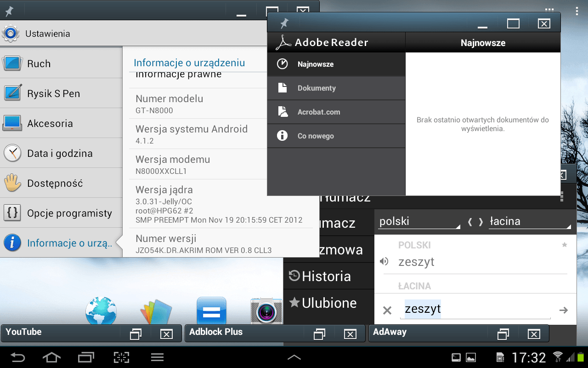Screen dimensions: 588x368
Task: Click the translator text input zeszyt
Action: pos(475,309)
